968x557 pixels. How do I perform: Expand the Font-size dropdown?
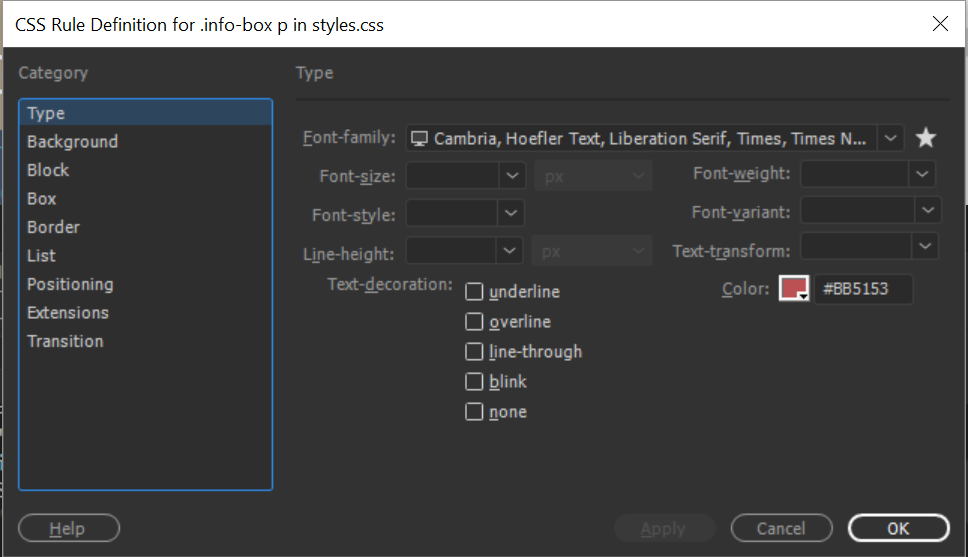[512, 175]
